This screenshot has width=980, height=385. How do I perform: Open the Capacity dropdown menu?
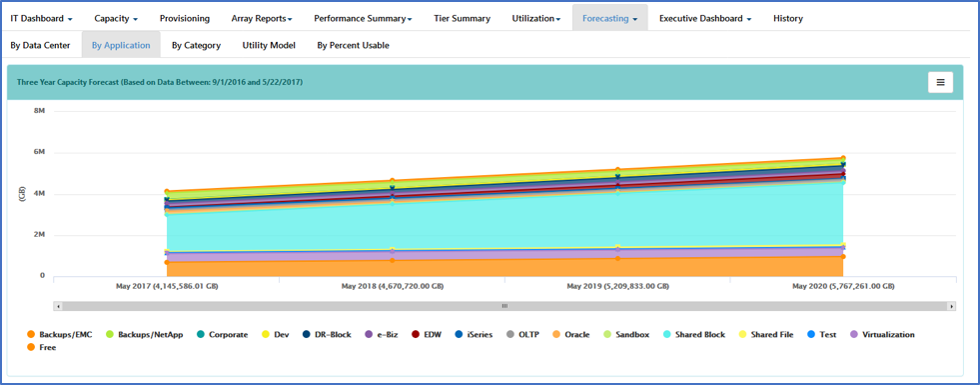(x=116, y=18)
